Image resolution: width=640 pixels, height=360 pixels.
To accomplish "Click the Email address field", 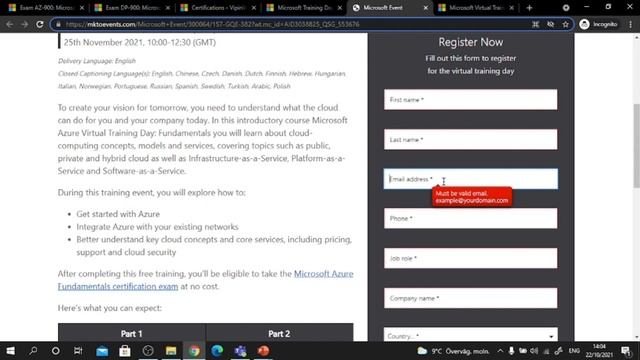I will [x=470, y=179].
